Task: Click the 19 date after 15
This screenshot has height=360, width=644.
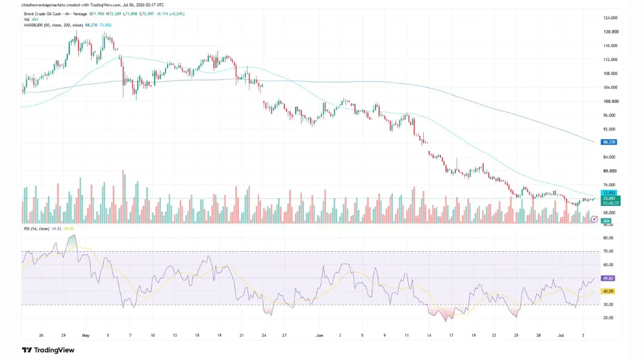Action: coord(219,335)
